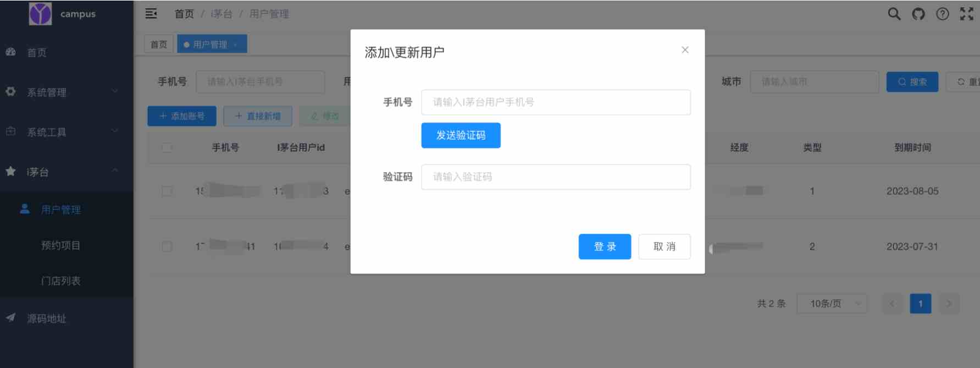The image size is (980, 368).
Task: Open 首页 from the sidebar
Action: point(37,53)
